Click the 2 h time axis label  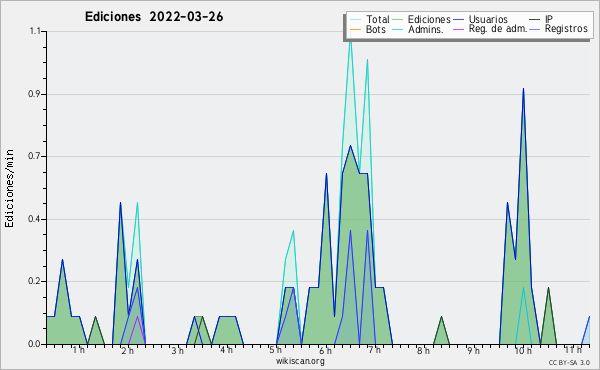(127, 350)
